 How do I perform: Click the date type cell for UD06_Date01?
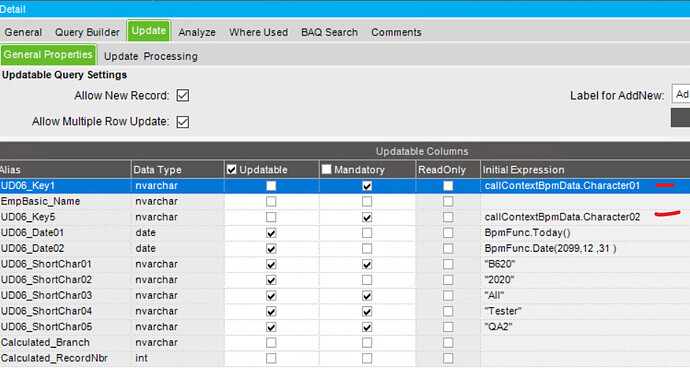(x=177, y=233)
